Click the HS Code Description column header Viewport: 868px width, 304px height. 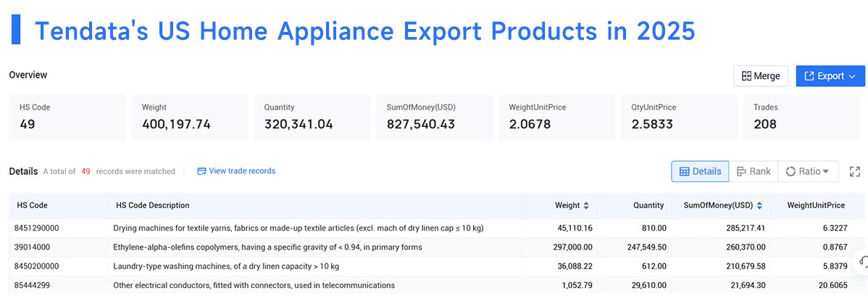153,205
